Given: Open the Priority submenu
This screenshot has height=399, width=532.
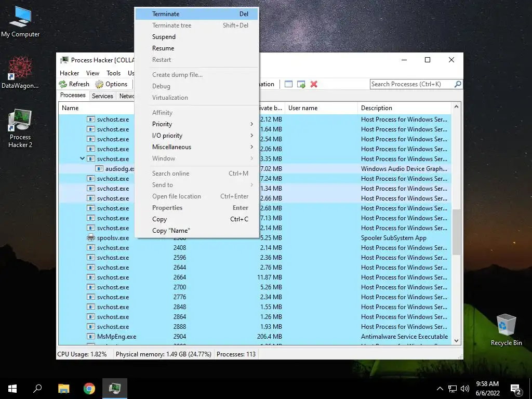Looking at the screenshot, I should click(196, 124).
